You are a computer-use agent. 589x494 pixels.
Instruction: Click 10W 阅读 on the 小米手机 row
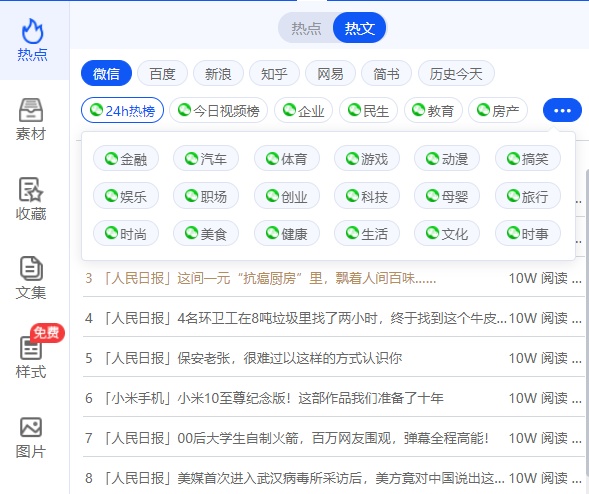point(538,398)
